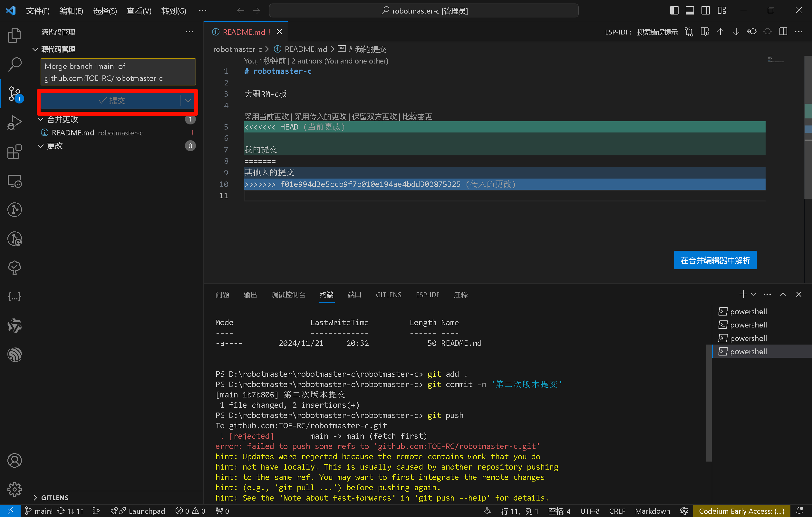Open the ESP-IDF Espressif activity icon
Viewport: 812px width, 517px height.
(x=14, y=355)
